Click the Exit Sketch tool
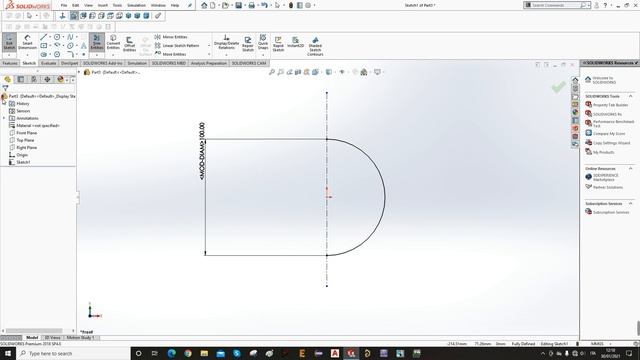Viewport: 640px width, 360px height. [x=9, y=42]
